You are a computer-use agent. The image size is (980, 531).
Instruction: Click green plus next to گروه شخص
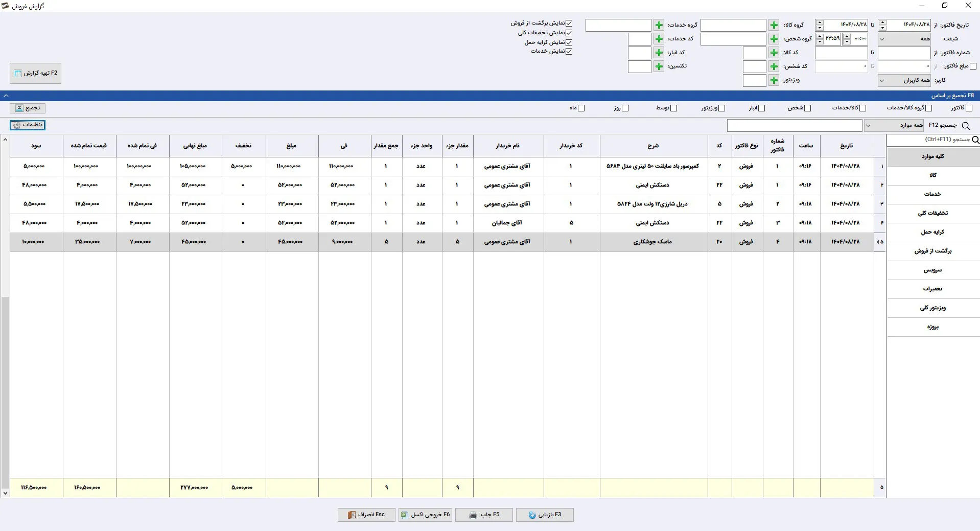[x=774, y=39]
